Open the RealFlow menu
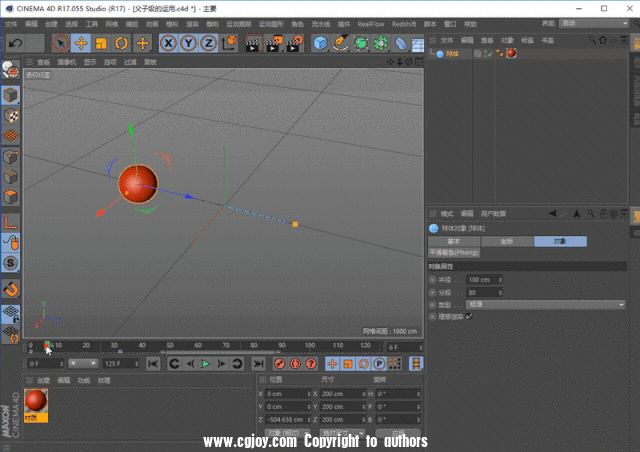Image resolution: width=640 pixels, height=452 pixels. (371, 24)
